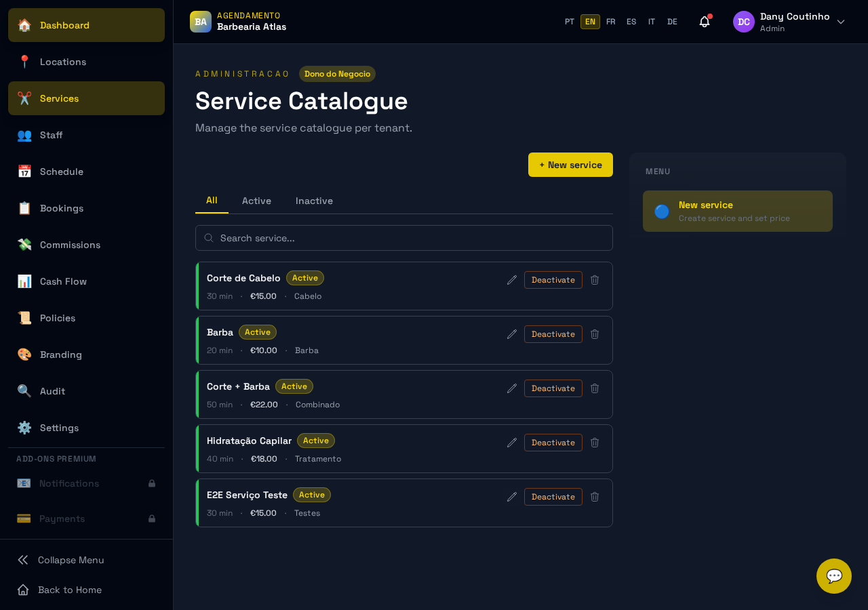868x610 pixels.
Task: Show the Inactive services tab
Action: tap(314, 201)
